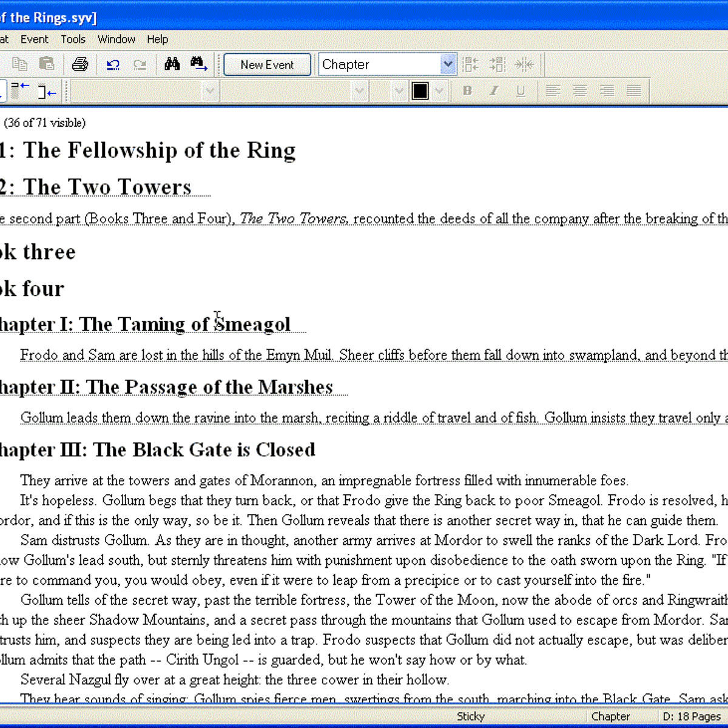Print the document with the printer icon
Screen dimensions: 728x728
[80, 64]
